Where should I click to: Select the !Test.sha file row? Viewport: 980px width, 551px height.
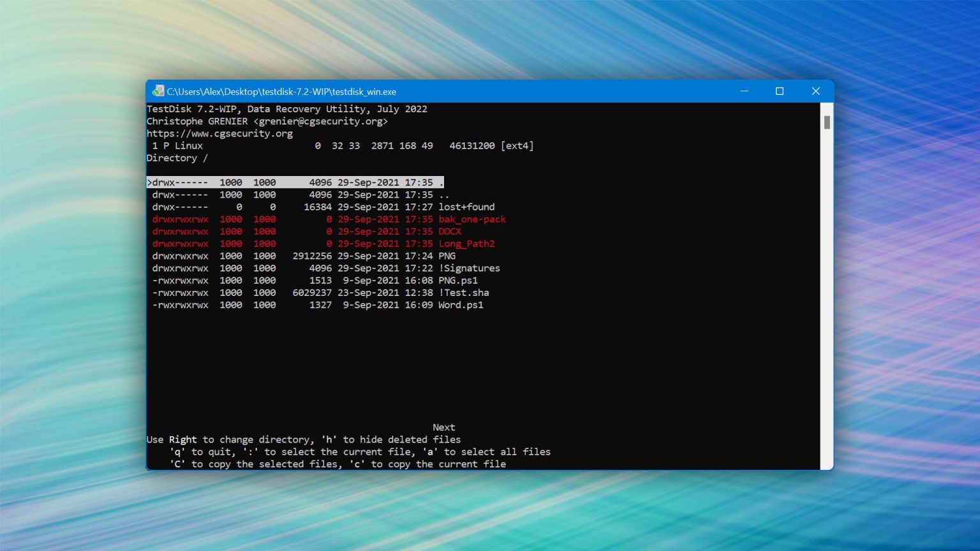463,293
